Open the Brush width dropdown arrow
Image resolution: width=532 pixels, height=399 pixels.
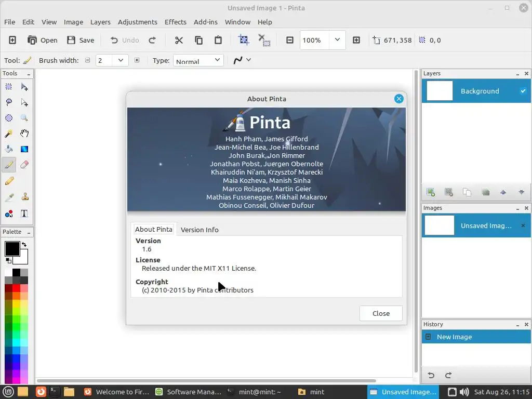(121, 60)
